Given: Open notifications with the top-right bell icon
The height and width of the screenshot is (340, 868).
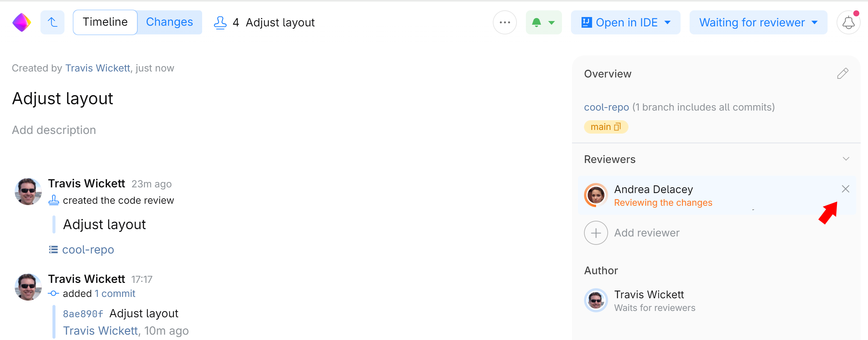Looking at the screenshot, I should [x=849, y=22].
